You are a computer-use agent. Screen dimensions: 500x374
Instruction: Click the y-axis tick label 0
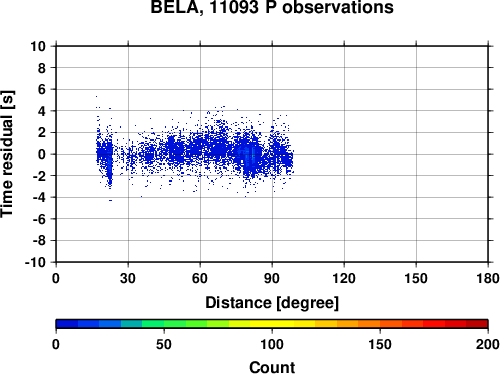(42, 154)
